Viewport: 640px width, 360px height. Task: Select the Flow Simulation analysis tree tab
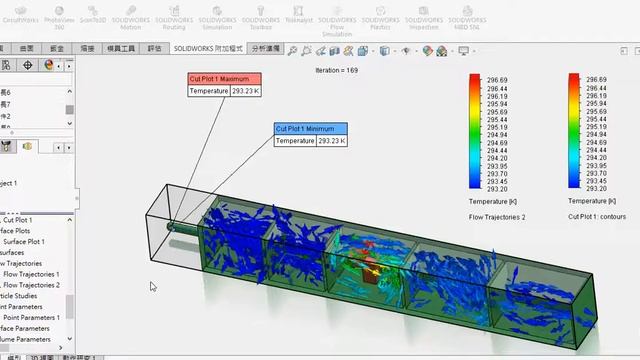[7, 146]
